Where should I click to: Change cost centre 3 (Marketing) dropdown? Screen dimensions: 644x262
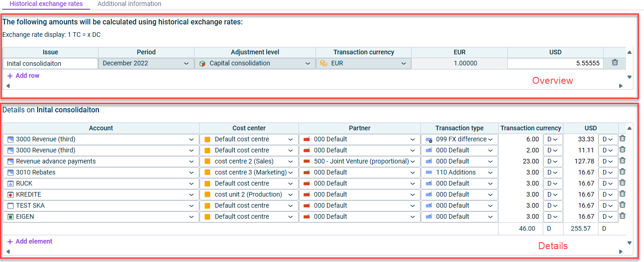(x=249, y=172)
